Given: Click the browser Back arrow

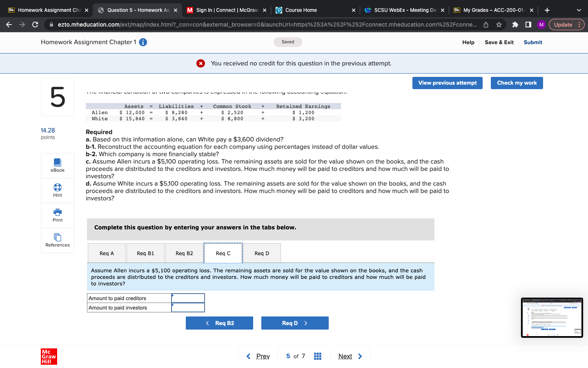Looking at the screenshot, I should (9, 25).
